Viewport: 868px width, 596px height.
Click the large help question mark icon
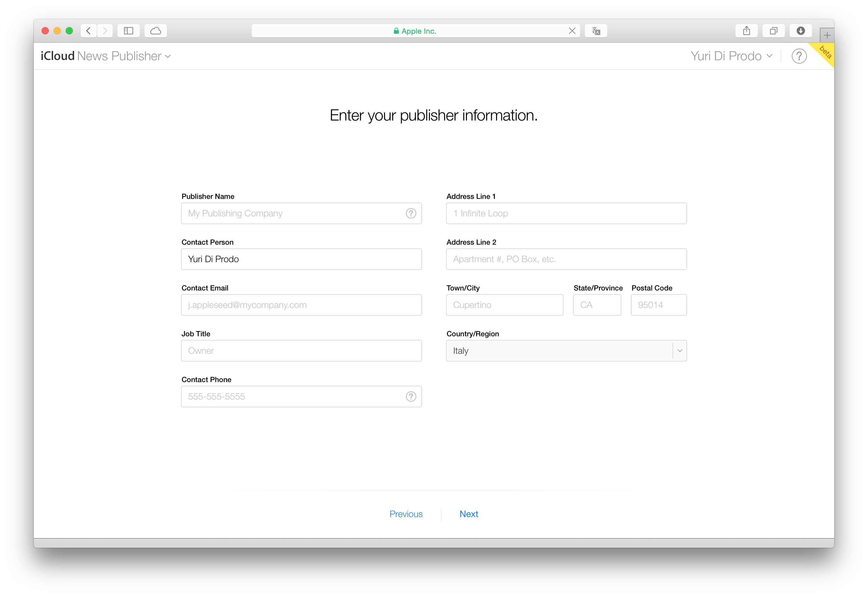tap(799, 56)
